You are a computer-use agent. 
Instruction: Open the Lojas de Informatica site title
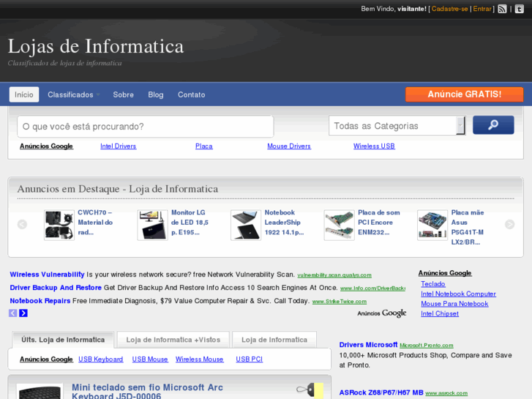(x=96, y=46)
